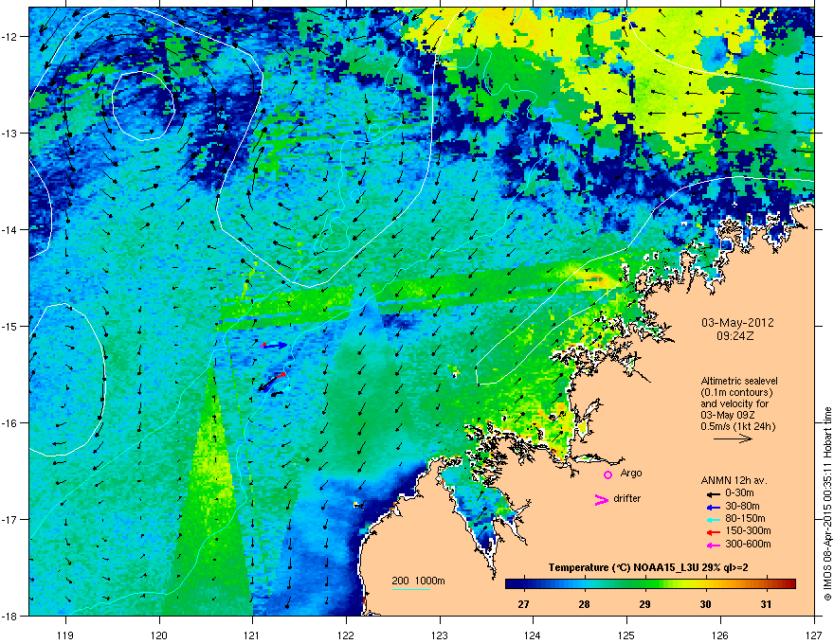The height and width of the screenshot is (644, 834).
Task: Click the '150-300m' depth label
Action: [748, 530]
